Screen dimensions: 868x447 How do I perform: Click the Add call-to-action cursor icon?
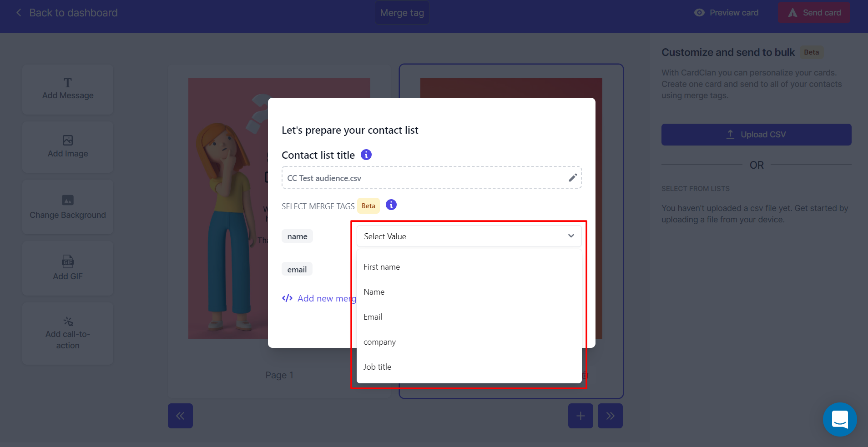68,321
